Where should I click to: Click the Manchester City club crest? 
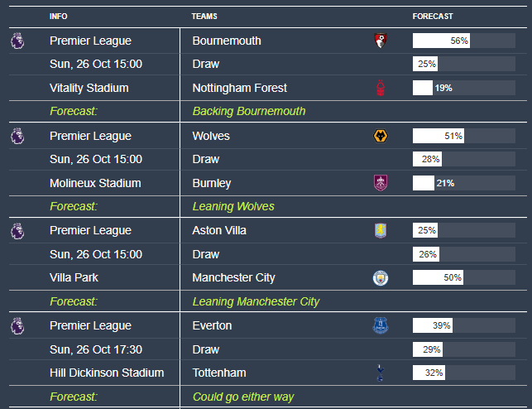click(380, 277)
